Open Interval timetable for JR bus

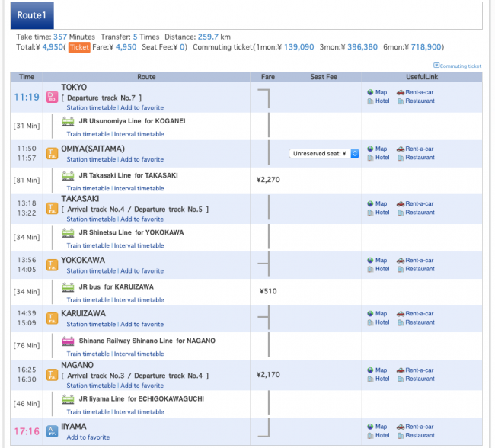tap(139, 300)
